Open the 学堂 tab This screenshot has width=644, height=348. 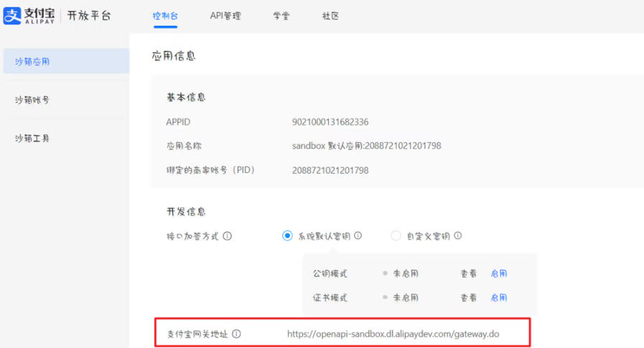point(281,16)
